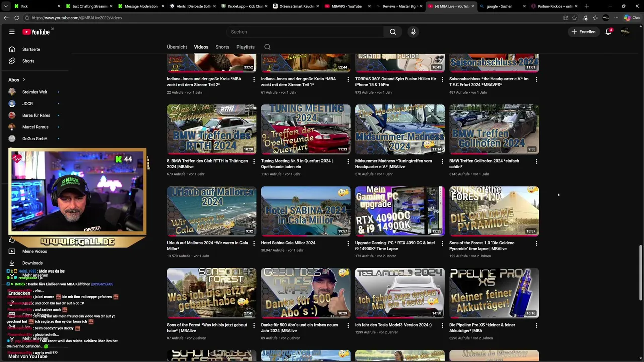
Task: Open options for Pipeline Pro XS video
Action: 536,325
